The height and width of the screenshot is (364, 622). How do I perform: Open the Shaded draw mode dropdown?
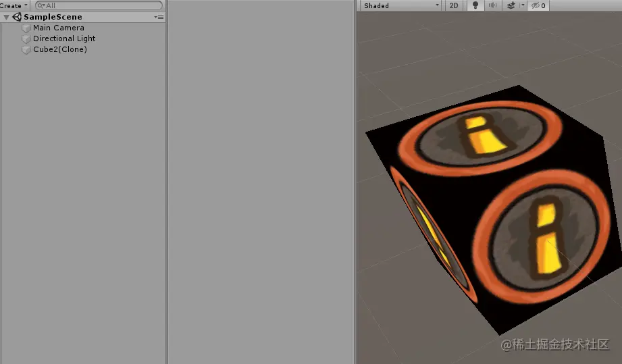[401, 5]
